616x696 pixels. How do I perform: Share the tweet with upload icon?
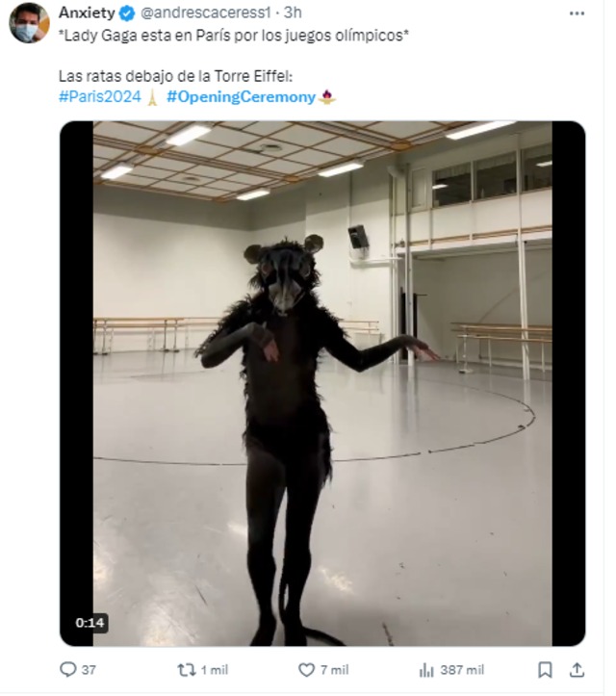(x=577, y=670)
